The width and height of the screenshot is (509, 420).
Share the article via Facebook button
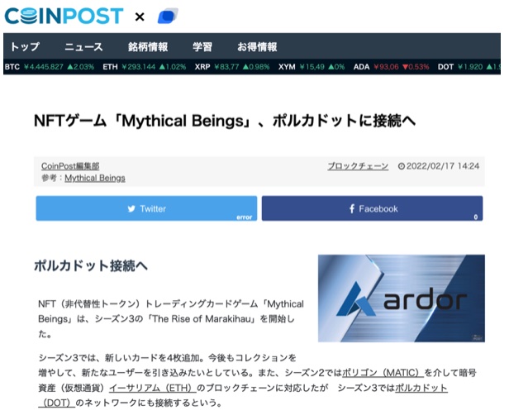coord(372,208)
